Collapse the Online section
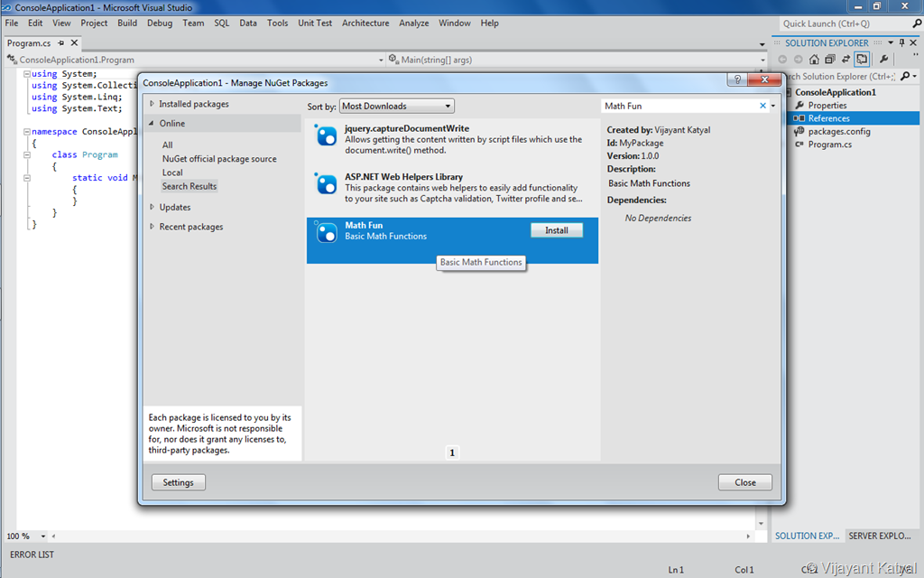The image size is (924, 578). [x=152, y=123]
